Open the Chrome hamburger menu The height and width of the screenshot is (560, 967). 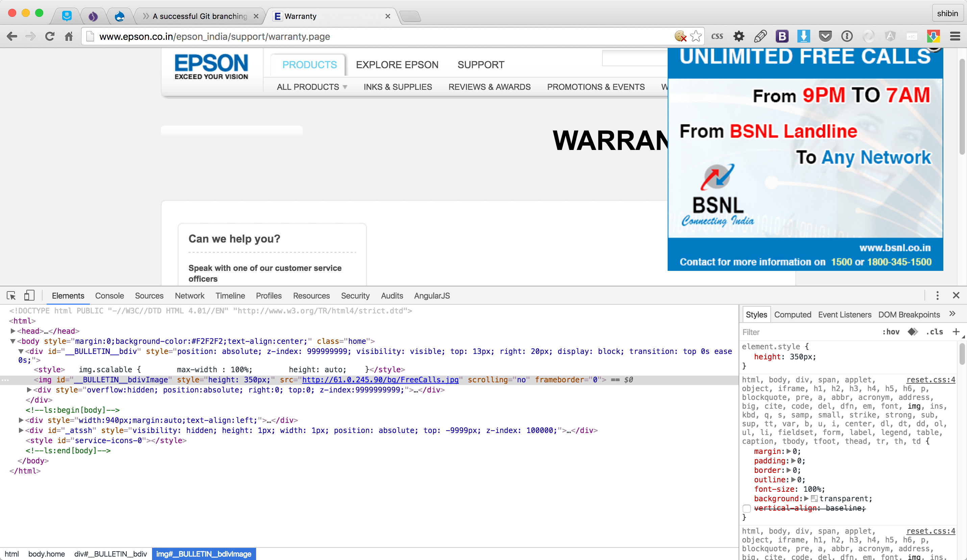955,36
